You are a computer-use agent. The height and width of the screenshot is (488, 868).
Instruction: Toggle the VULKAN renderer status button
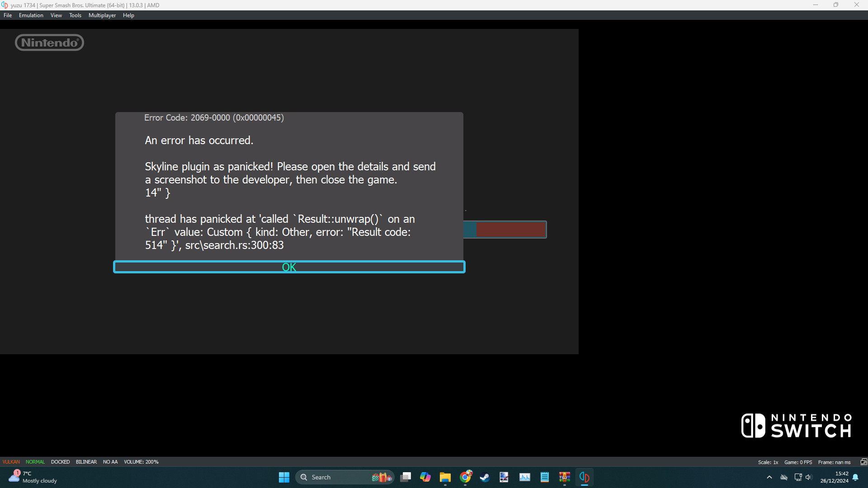[11, 462]
